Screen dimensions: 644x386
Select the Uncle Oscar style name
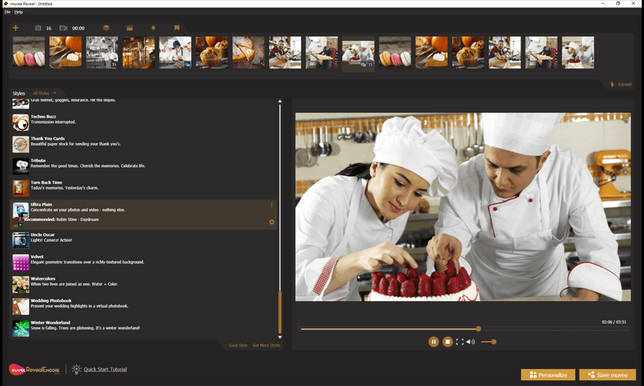[x=43, y=235]
